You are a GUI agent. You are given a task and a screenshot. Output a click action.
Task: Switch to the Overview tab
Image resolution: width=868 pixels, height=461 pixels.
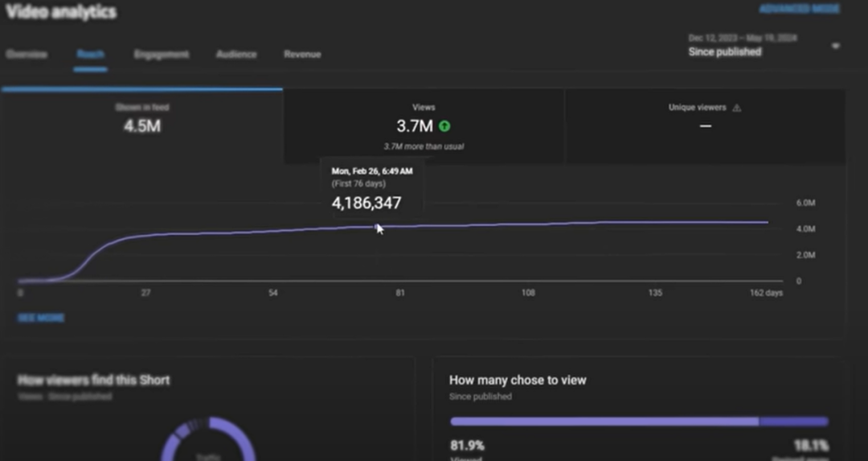point(27,55)
